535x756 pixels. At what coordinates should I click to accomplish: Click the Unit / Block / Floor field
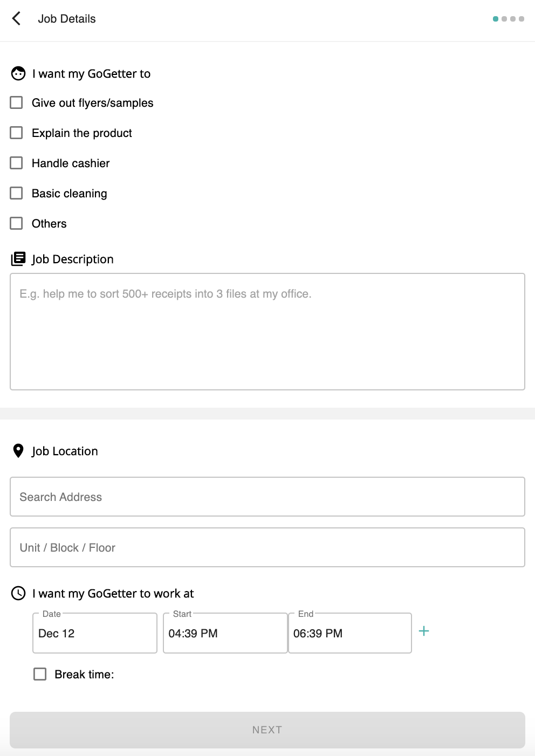tap(267, 547)
